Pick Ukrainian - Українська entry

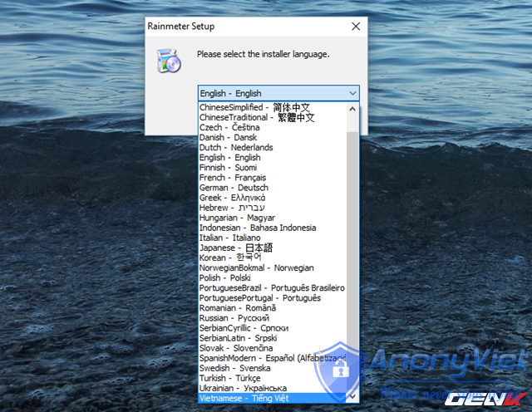(x=273, y=388)
